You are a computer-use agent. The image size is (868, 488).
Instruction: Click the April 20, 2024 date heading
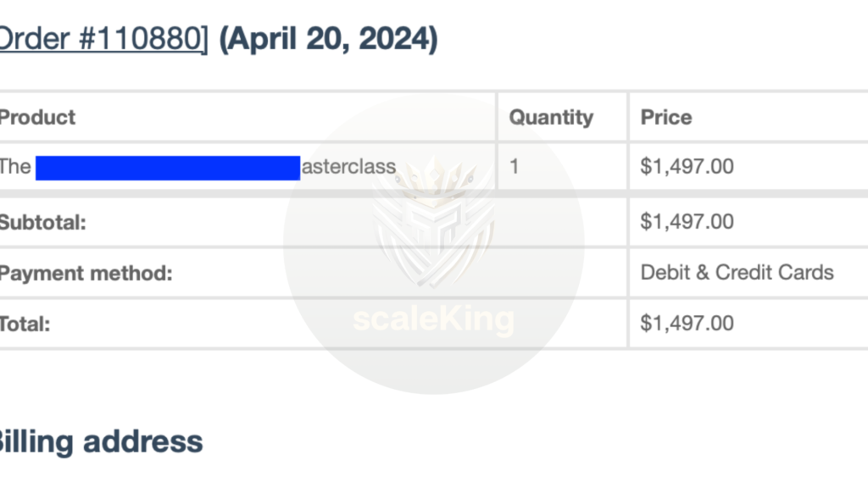click(328, 39)
